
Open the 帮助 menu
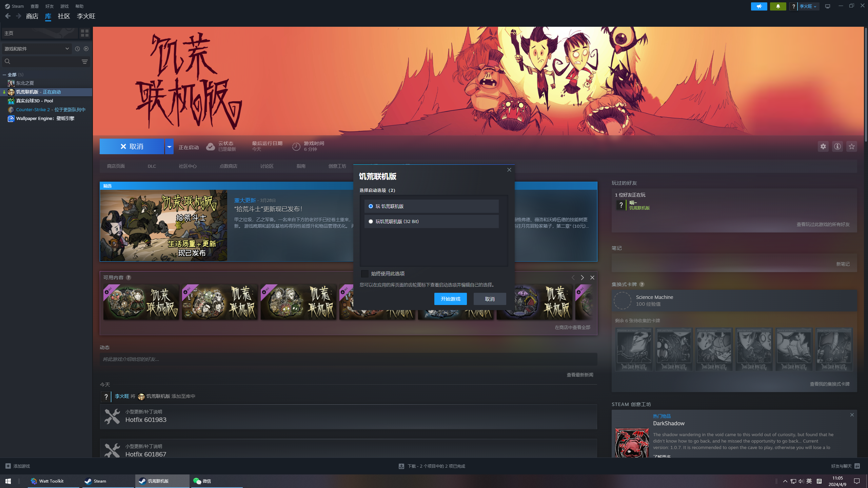point(79,6)
